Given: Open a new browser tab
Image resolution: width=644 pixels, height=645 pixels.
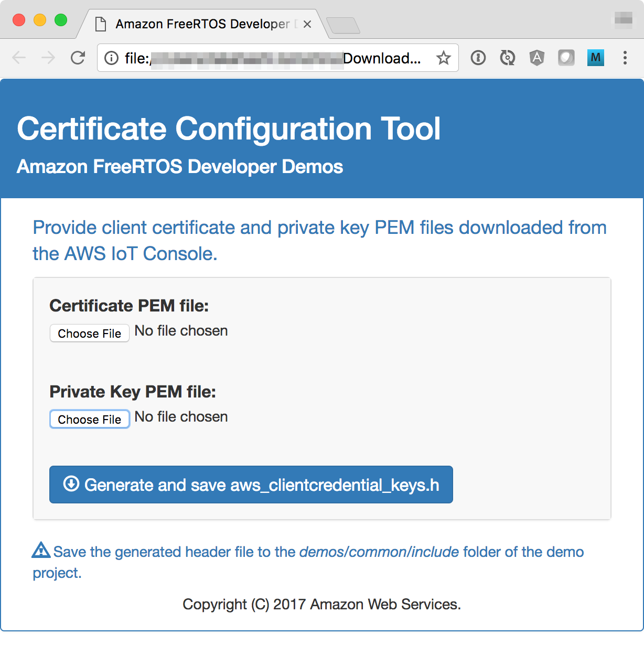Looking at the screenshot, I should point(344,25).
